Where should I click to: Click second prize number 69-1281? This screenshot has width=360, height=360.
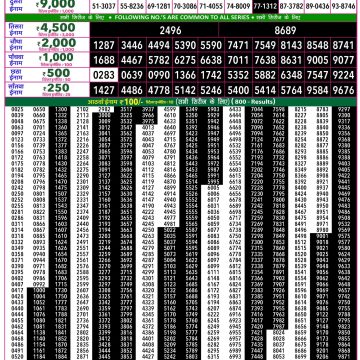[159, 6]
